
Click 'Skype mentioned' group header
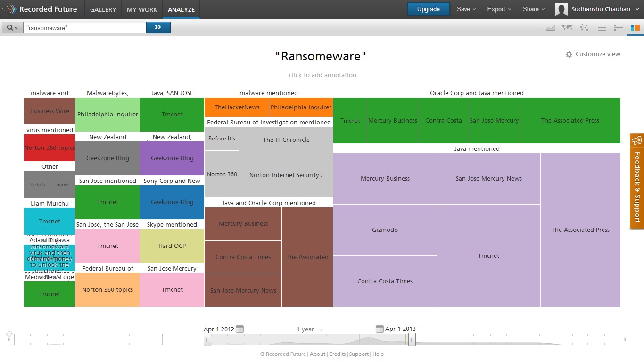(172, 224)
